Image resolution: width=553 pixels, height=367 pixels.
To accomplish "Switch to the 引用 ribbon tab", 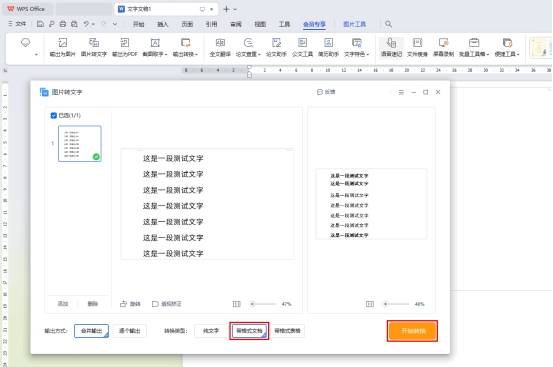I will click(211, 24).
